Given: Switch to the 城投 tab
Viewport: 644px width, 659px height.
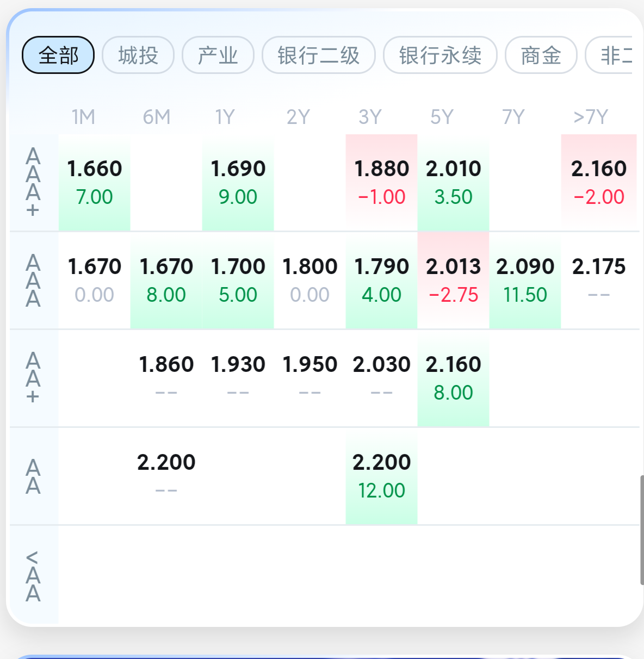Looking at the screenshot, I should coord(138,55).
